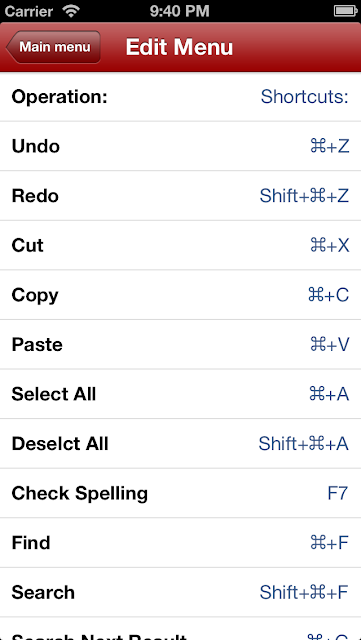Tap the Operation: header label
The height and width of the screenshot is (640, 361).
[x=59, y=97]
